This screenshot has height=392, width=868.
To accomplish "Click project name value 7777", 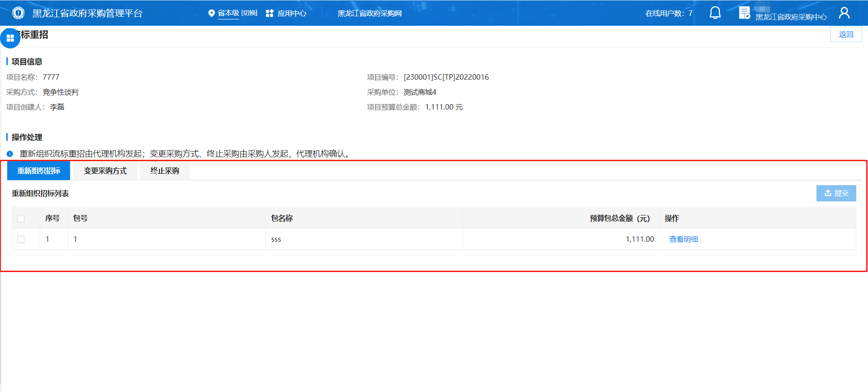I will point(51,77).
